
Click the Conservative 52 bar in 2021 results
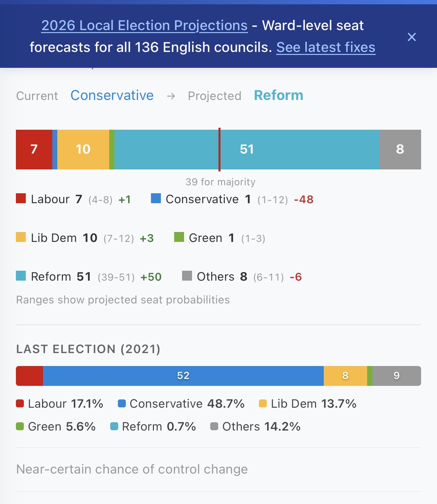[183, 376]
